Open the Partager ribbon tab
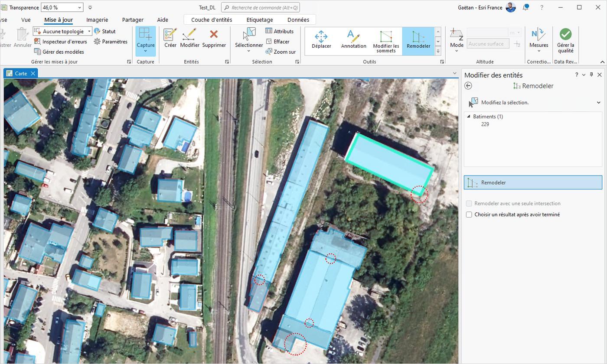 point(133,19)
